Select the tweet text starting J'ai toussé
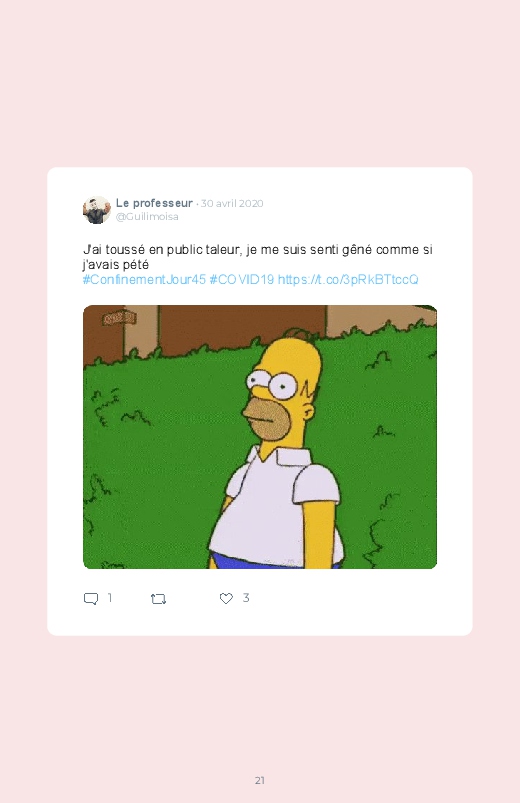Screen dimensions: 520x803 tap(258, 257)
